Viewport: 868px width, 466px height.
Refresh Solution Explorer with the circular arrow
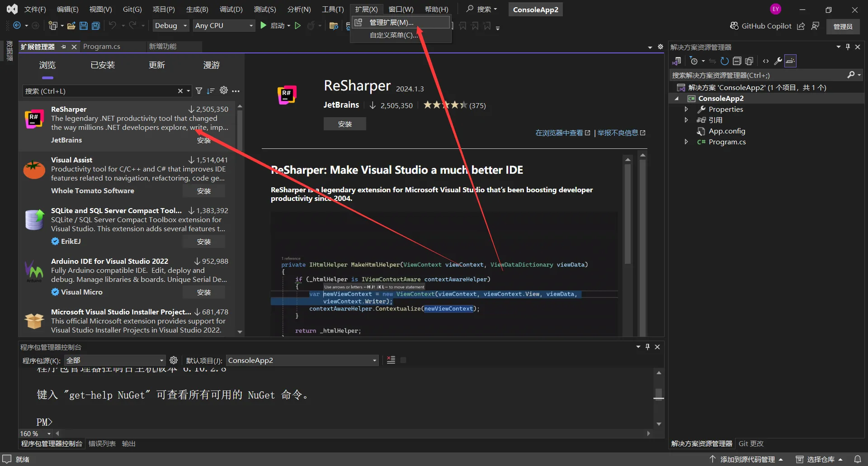724,61
